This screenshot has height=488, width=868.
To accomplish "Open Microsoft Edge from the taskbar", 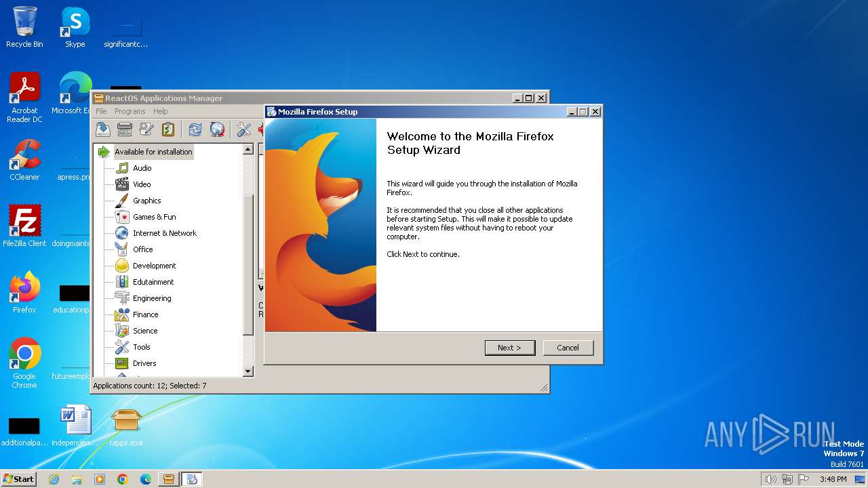I will 146,479.
